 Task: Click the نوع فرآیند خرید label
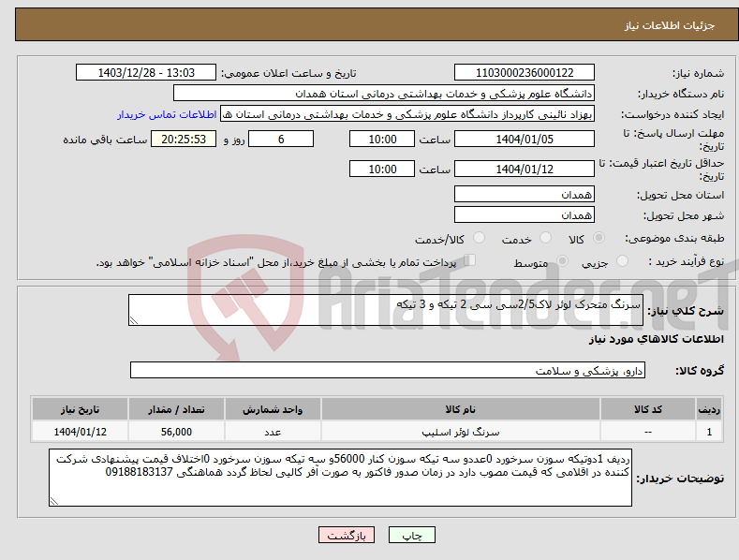[x=687, y=261]
